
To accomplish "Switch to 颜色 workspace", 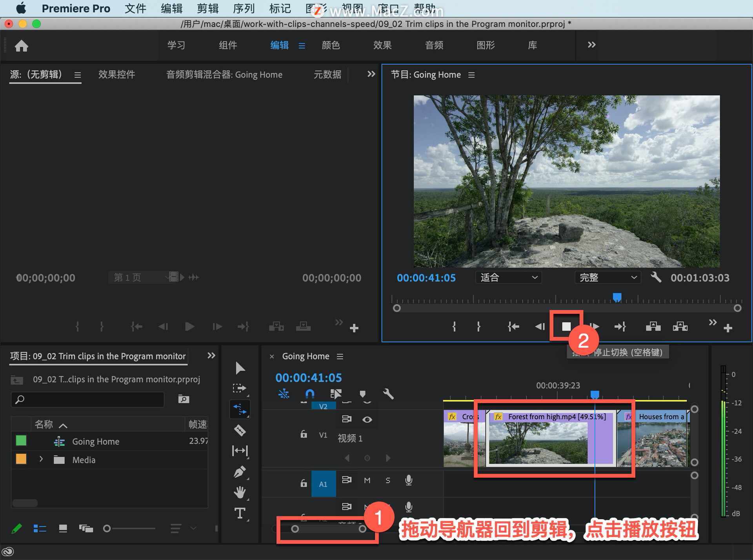I will [x=331, y=45].
